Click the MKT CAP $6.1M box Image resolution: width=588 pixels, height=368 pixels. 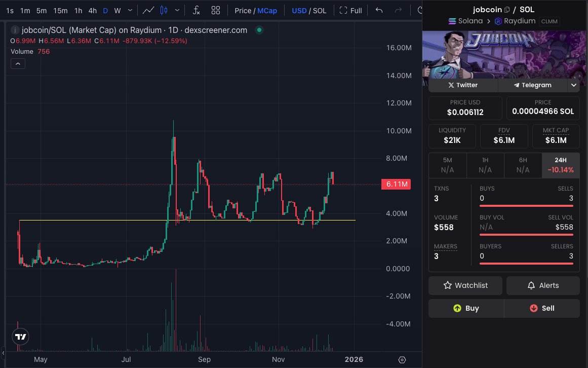[x=556, y=136]
